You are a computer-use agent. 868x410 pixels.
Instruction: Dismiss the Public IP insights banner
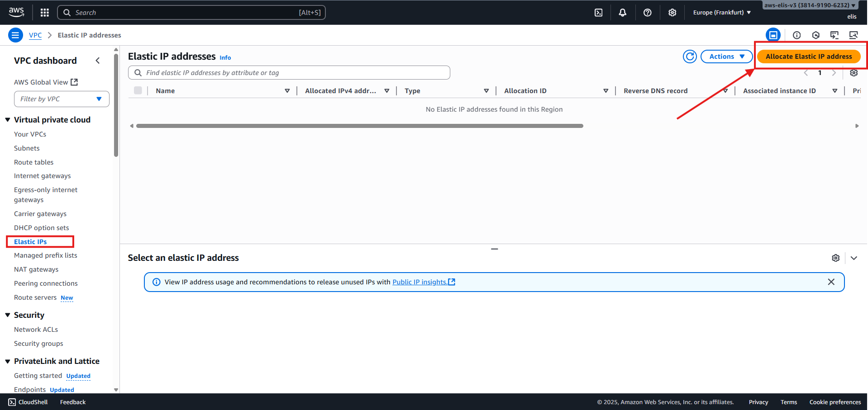coord(831,282)
